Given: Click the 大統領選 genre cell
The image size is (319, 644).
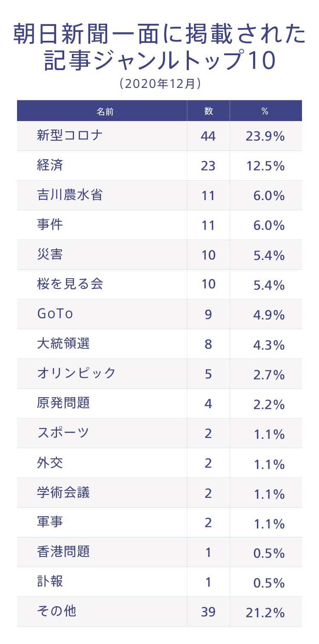Looking at the screenshot, I should [63, 344].
